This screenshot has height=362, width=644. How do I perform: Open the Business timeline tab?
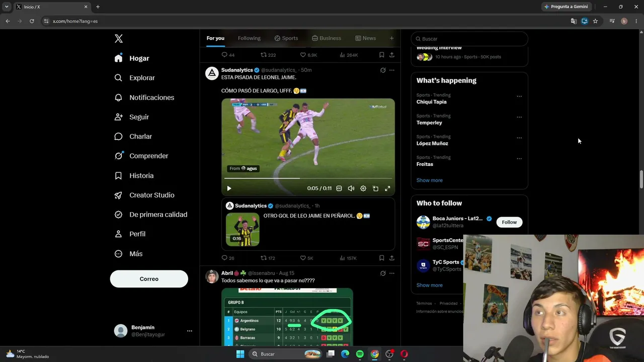[x=327, y=38]
